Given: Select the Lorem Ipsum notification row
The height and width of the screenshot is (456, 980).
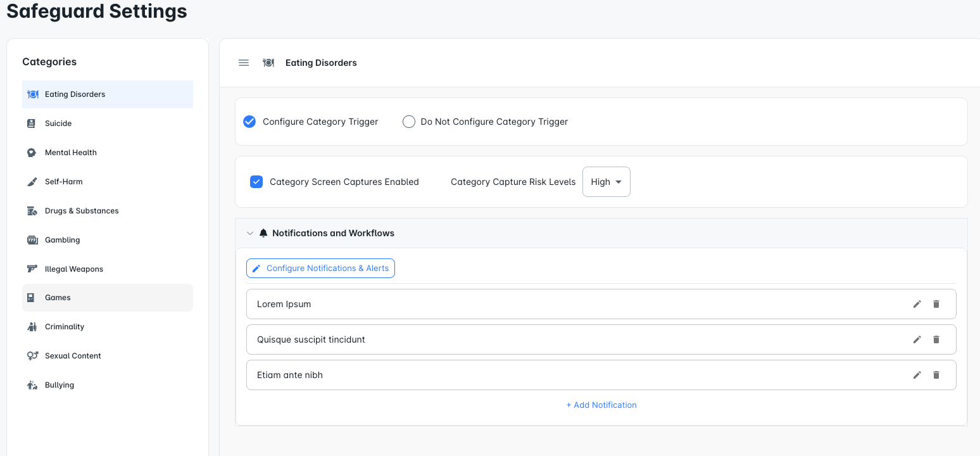Looking at the screenshot, I should point(601,304).
